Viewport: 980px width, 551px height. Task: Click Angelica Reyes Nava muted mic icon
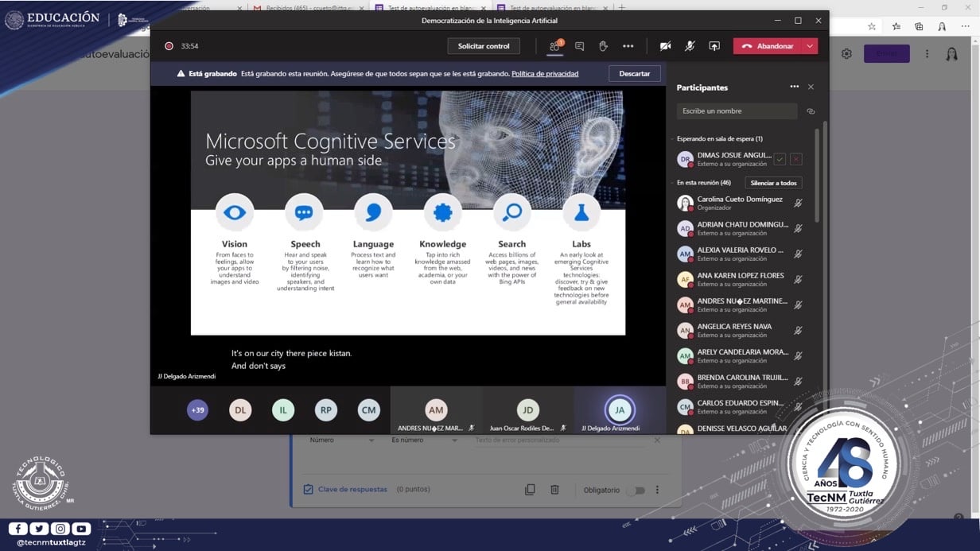798,331
